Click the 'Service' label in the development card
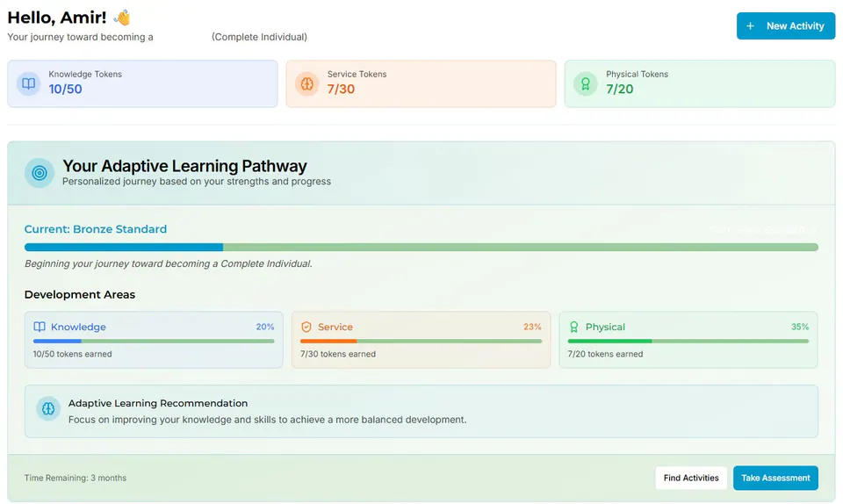 coord(335,327)
